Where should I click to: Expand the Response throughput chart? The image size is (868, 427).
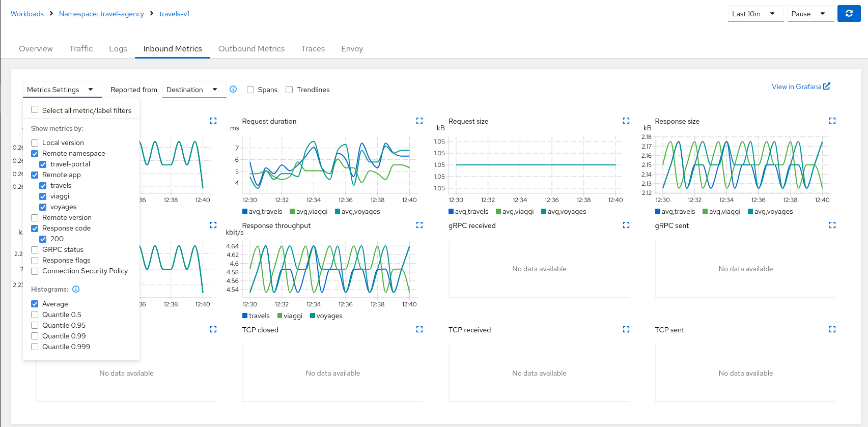coord(419,225)
